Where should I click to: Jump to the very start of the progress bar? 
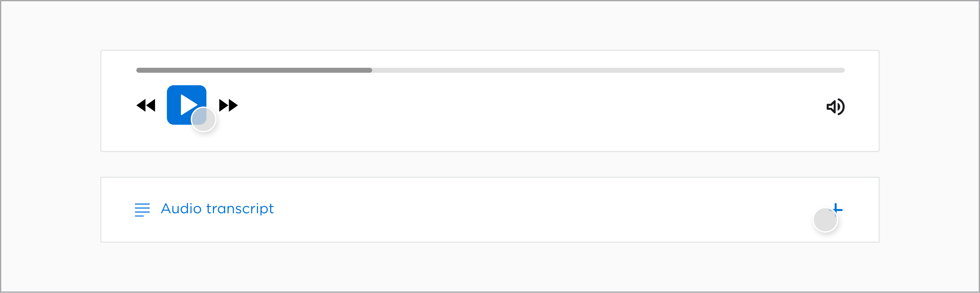138,70
